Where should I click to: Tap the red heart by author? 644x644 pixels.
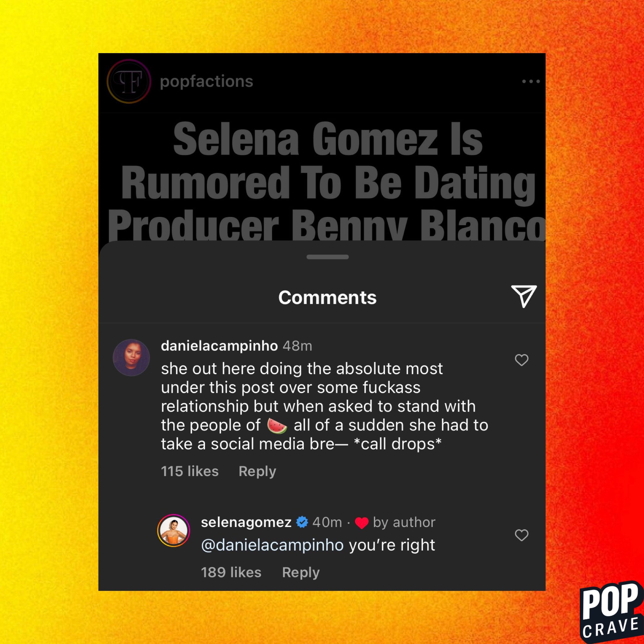[x=362, y=523]
